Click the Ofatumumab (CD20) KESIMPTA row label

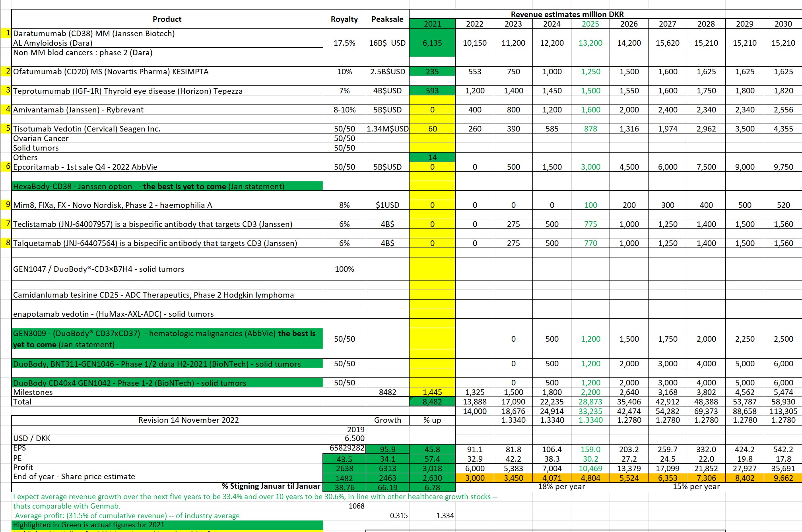coord(167,72)
